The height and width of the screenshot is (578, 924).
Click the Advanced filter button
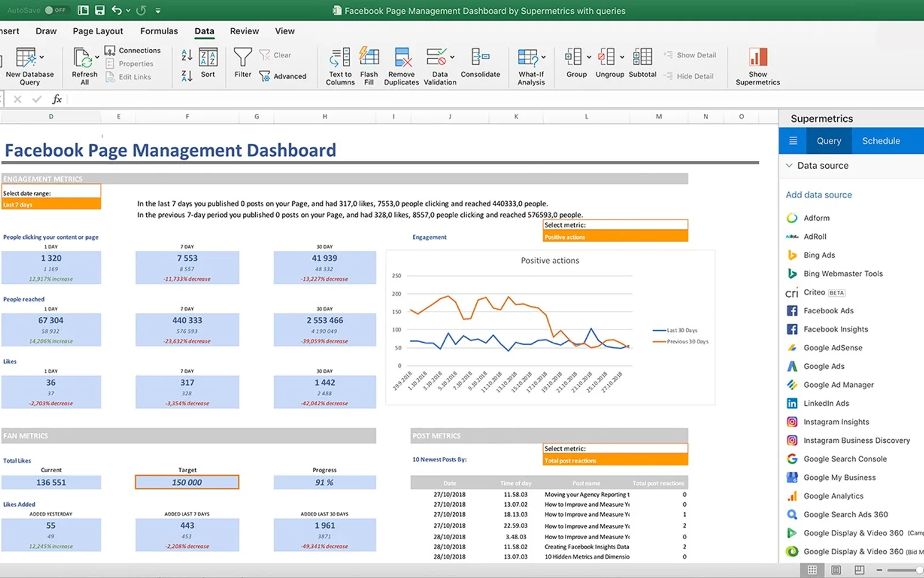[x=283, y=76]
